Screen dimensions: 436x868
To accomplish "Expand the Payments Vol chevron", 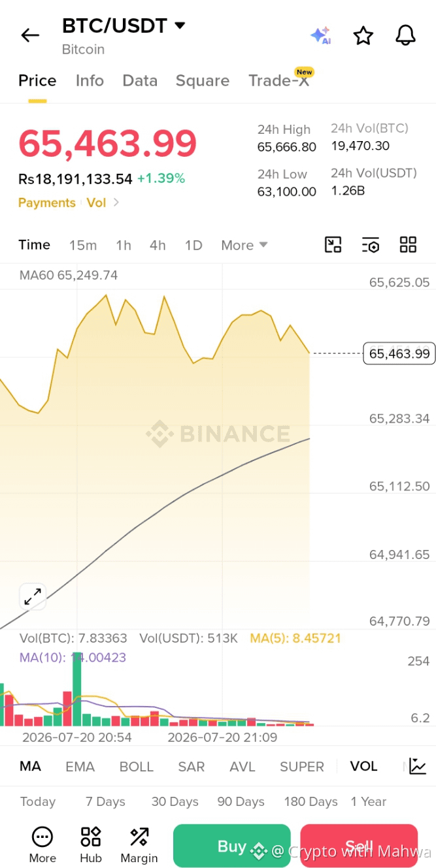I will (x=116, y=202).
